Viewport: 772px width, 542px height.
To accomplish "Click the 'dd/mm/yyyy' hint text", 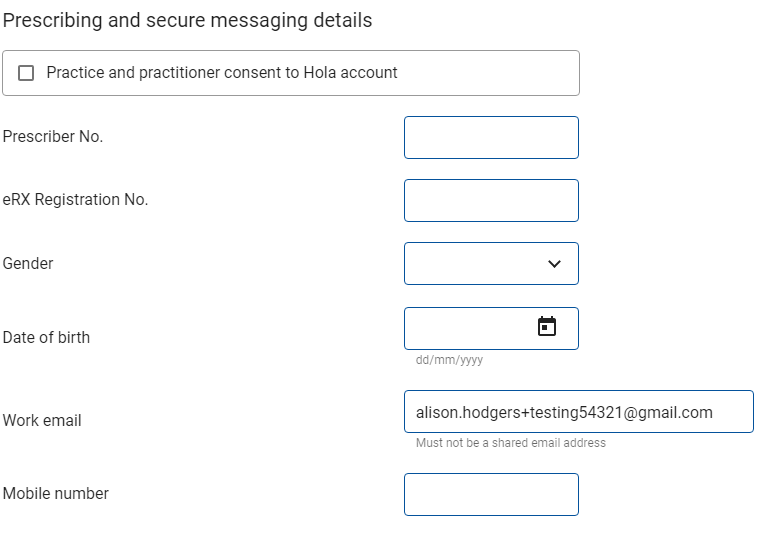I will (x=449, y=360).
